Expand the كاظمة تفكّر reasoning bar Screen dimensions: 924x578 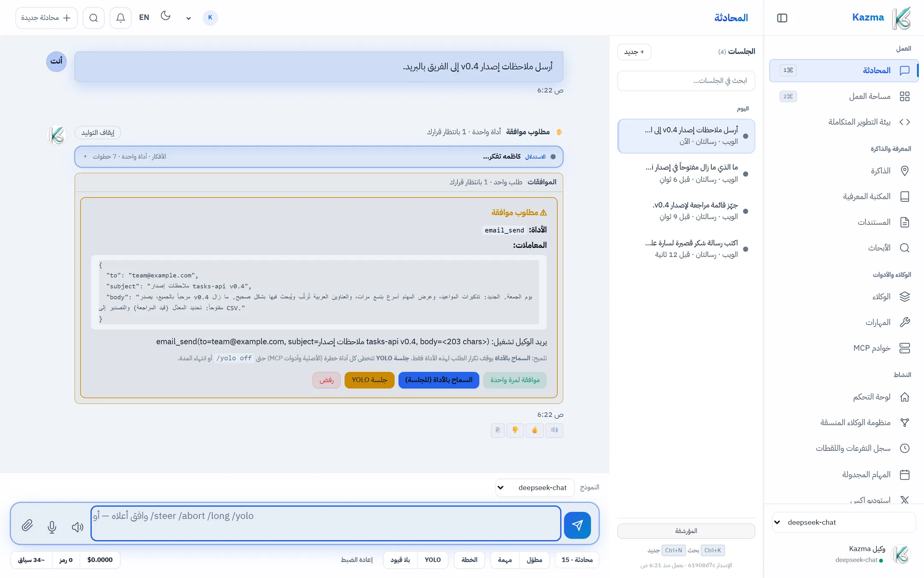tap(319, 157)
